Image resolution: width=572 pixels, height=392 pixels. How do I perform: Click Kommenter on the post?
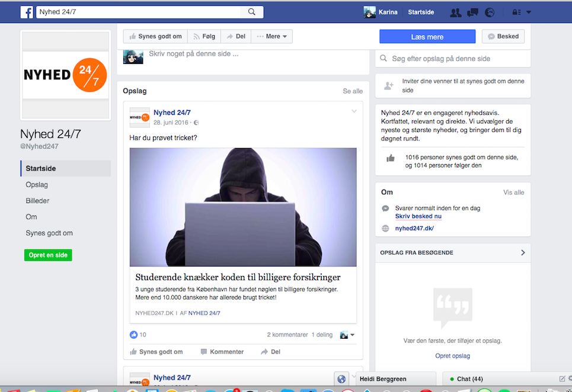[x=222, y=352]
